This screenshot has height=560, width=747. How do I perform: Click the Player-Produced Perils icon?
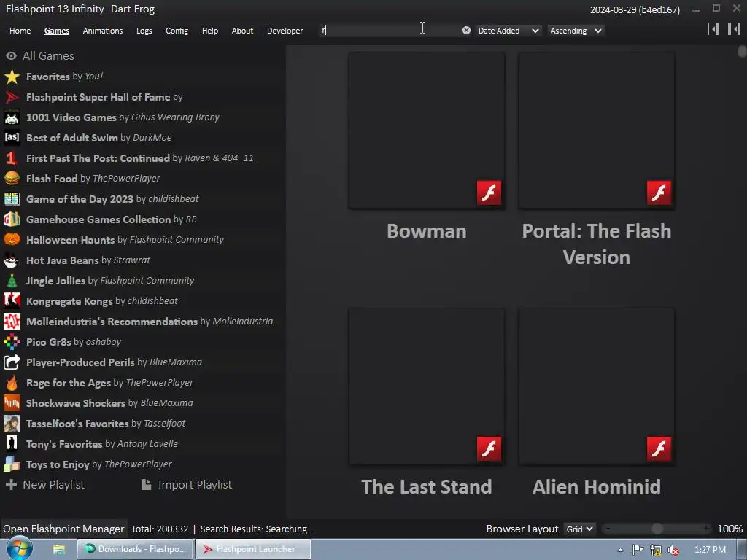point(12,362)
